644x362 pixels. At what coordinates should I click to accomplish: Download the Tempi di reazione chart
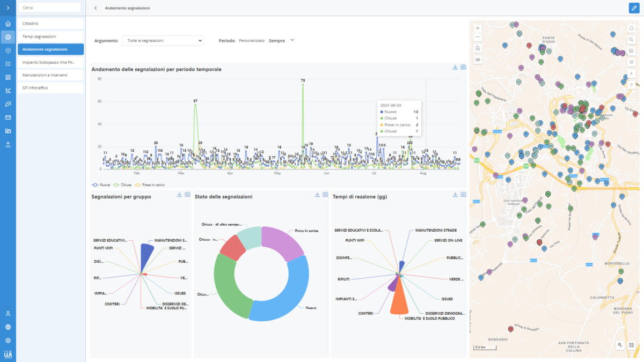[455, 195]
